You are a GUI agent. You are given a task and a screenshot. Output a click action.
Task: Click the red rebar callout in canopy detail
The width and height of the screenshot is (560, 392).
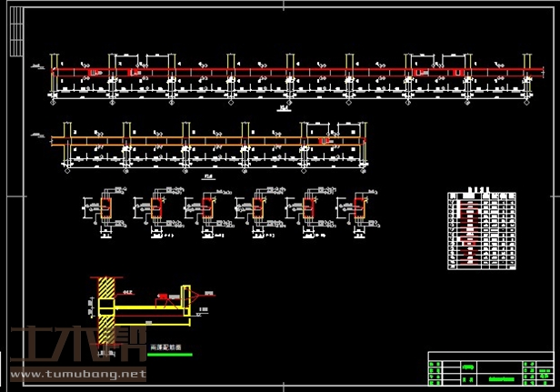165,296
